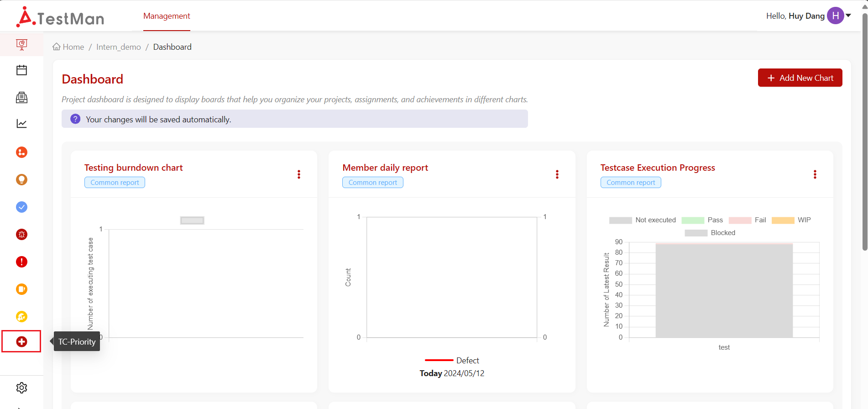The height and width of the screenshot is (409, 868).
Task: Go to Home breadcrumb link
Action: [68, 47]
